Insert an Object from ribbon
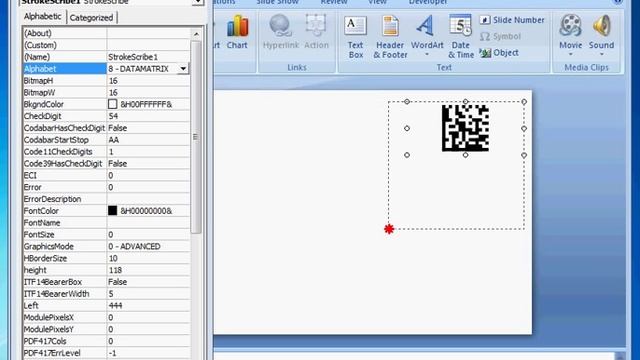640x360 pixels. 499,53
